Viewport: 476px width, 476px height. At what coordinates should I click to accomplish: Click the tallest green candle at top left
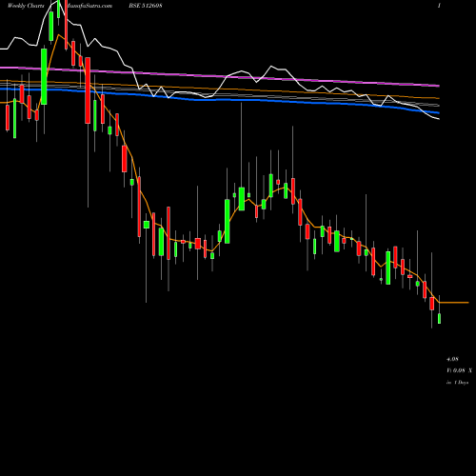click(x=44, y=76)
